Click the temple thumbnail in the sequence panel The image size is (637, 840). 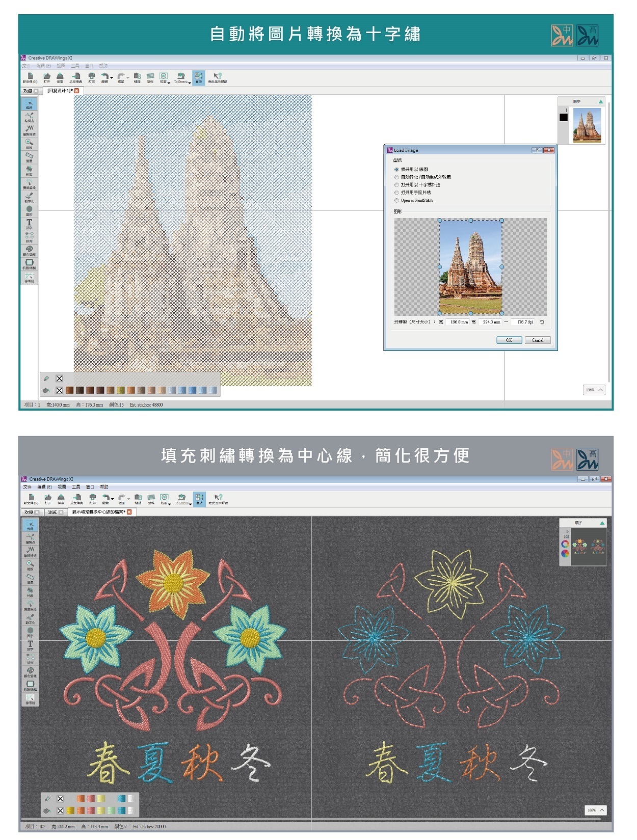click(x=587, y=125)
